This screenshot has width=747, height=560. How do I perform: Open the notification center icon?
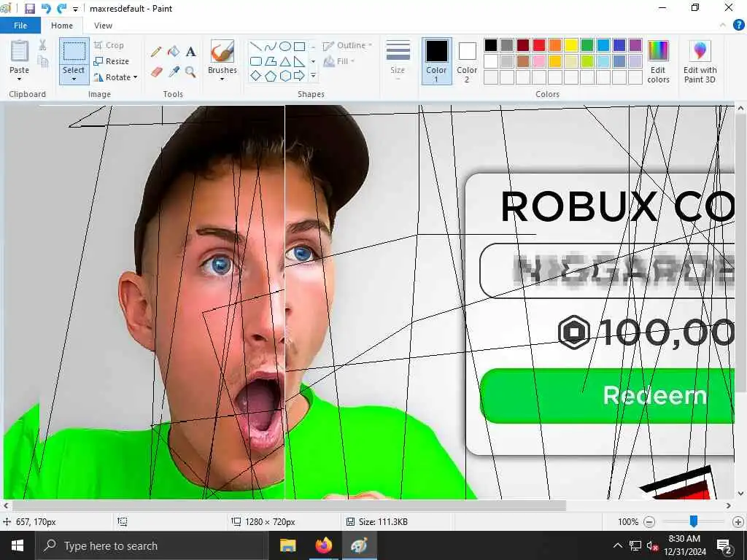[724, 545]
